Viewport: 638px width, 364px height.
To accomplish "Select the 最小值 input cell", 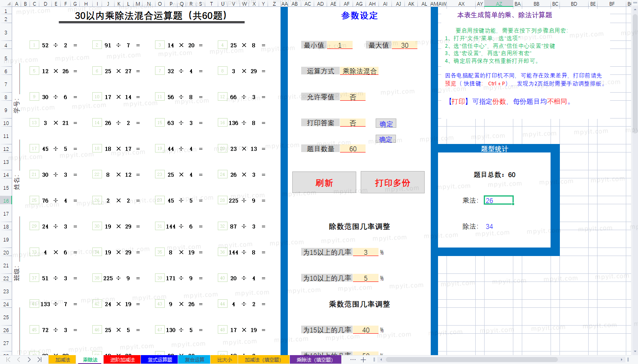I will tap(340, 45).
